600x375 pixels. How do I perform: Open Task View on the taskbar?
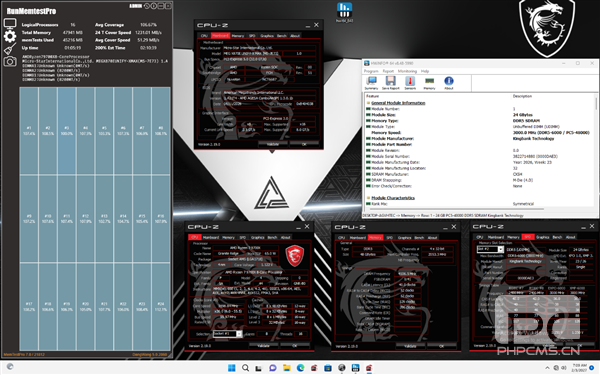259,368
